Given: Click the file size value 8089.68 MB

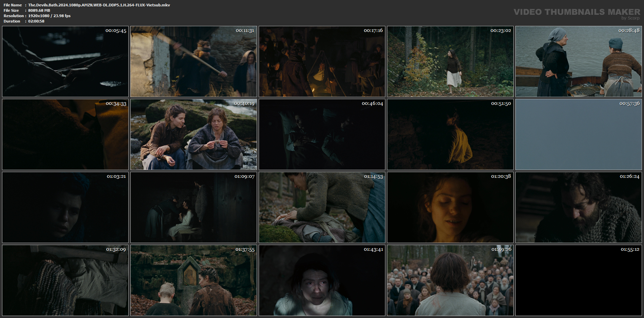Looking at the screenshot, I should tap(39, 10).
